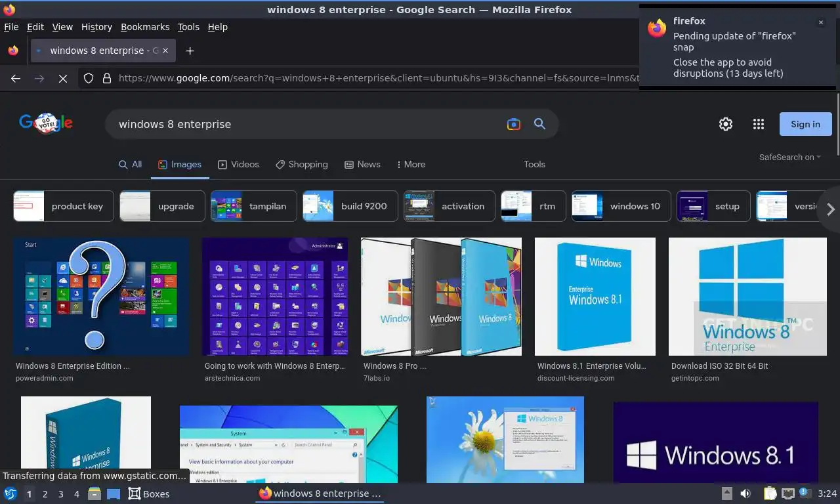
Task: Click the padlock site information icon
Action: click(107, 78)
